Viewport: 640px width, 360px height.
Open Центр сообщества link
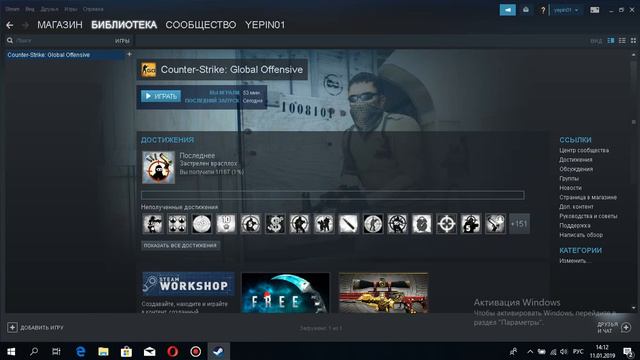(584, 150)
